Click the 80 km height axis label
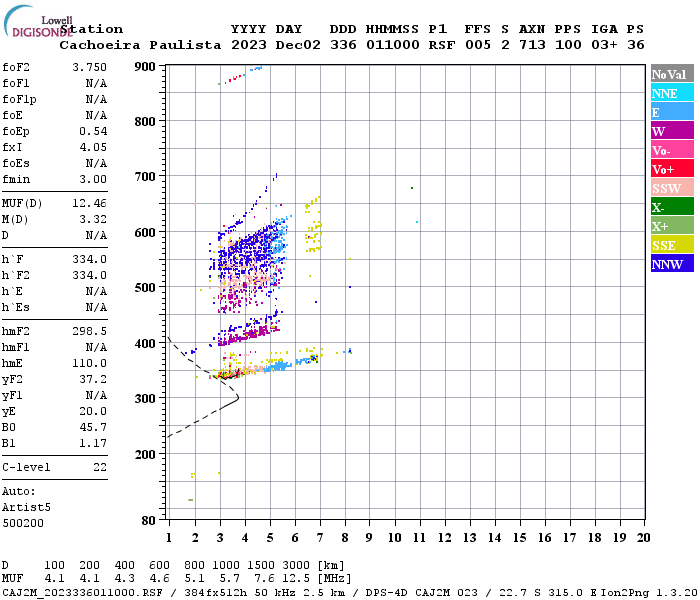 (149, 521)
